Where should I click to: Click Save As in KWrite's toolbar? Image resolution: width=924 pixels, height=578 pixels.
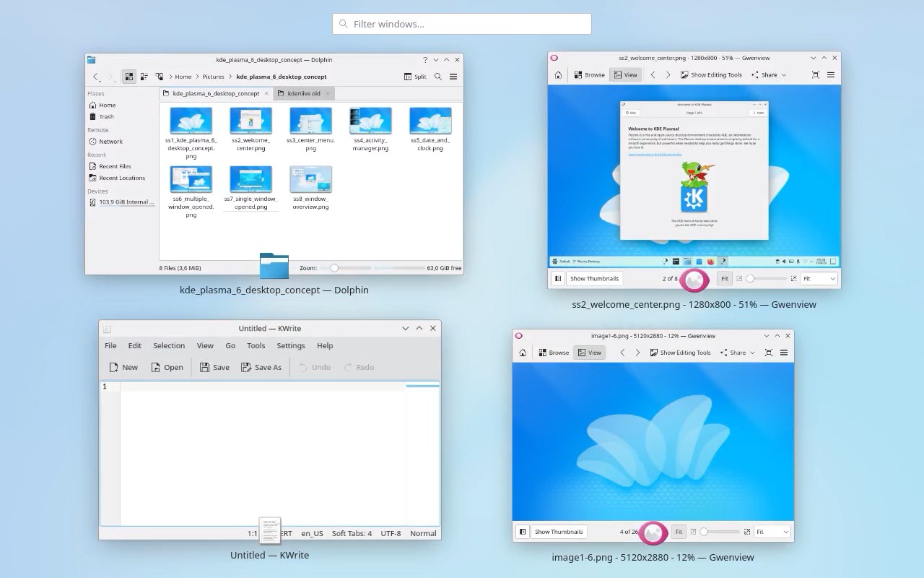coord(261,367)
